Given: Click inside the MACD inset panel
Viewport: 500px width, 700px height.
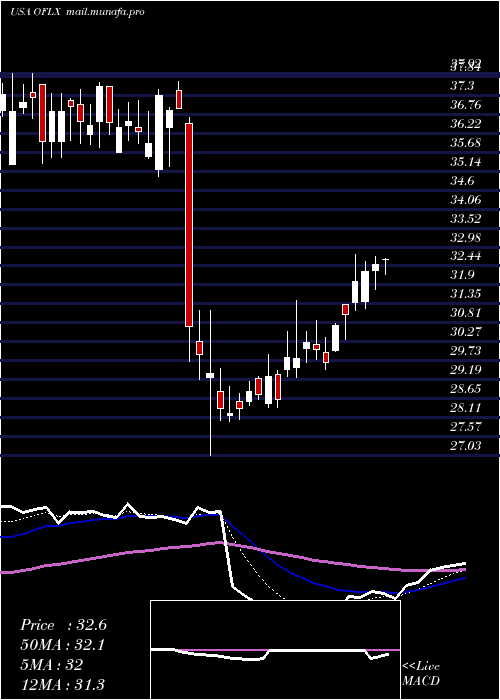Looking at the screenshot, I should pyautogui.click(x=275, y=650).
